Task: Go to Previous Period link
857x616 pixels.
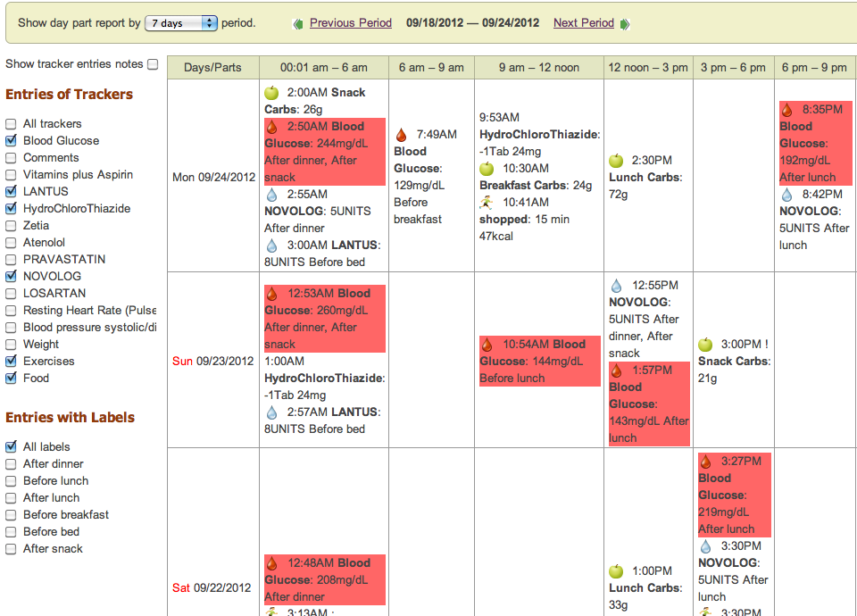Action: [x=350, y=23]
